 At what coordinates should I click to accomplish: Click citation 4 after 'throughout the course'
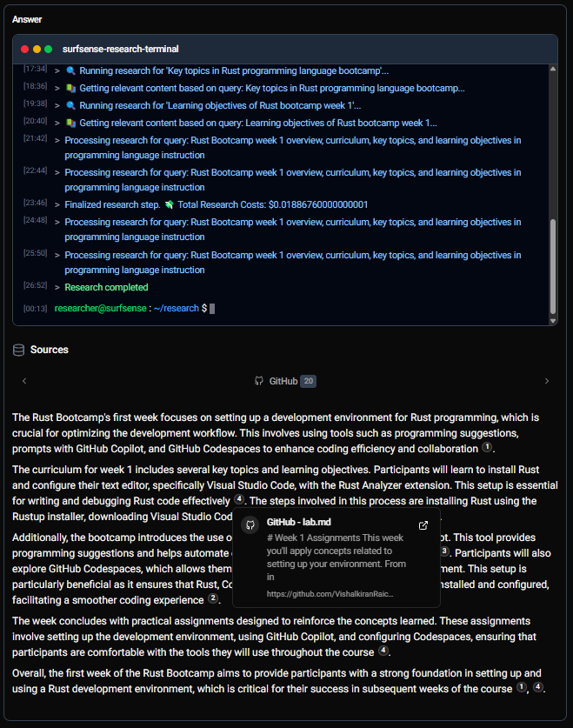(x=383, y=650)
